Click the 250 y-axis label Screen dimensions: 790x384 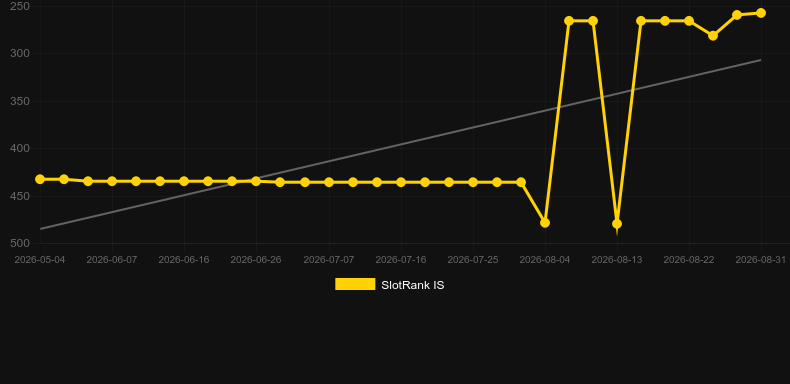pos(20,6)
